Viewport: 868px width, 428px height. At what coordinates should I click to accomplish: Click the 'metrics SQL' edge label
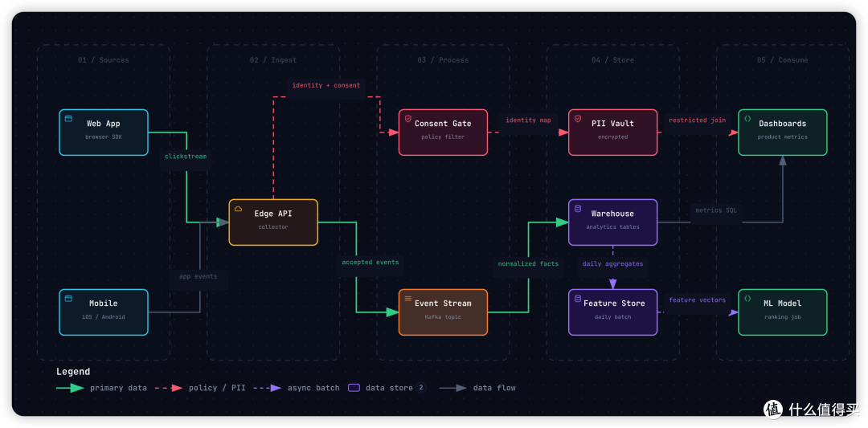click(x=716, y=210)
